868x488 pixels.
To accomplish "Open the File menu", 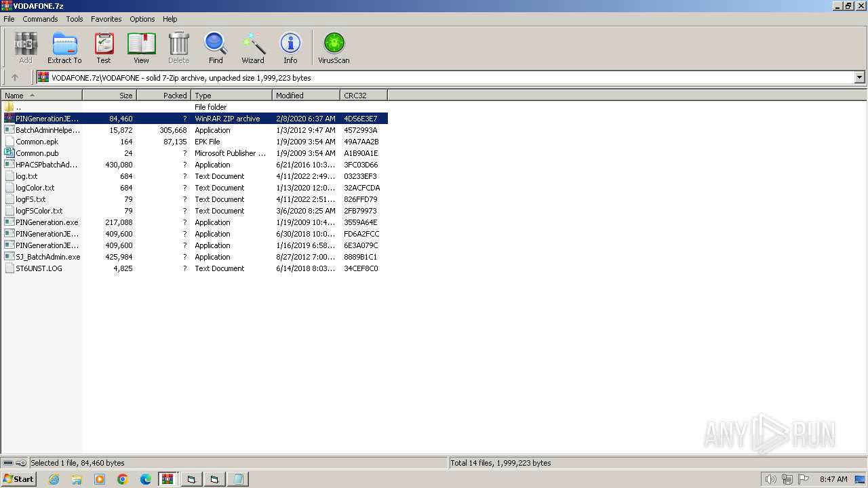I will pyautogui.click(x=9, y=19).
